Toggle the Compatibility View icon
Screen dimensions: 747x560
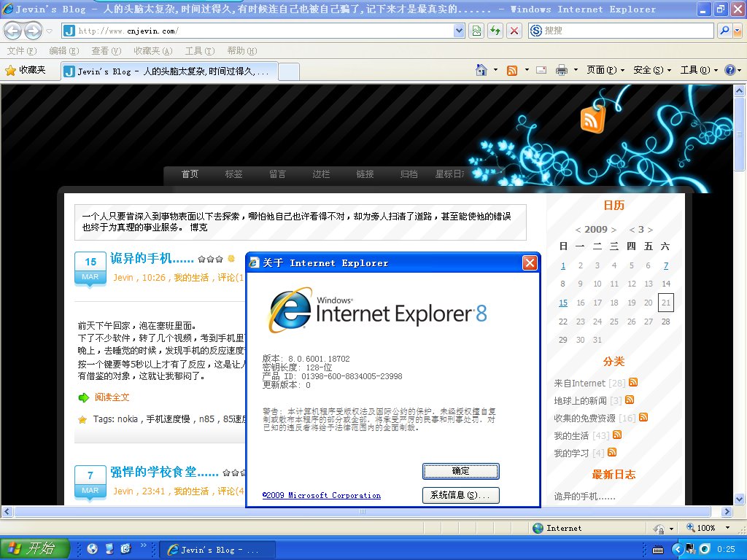point(476,31)
